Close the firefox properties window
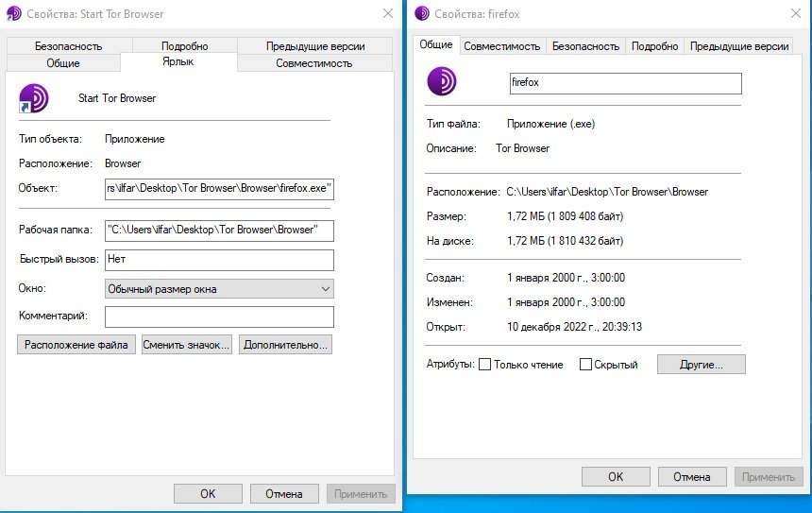Image resolution: width=812 pixels, height=513 pixels. [796, 13]
